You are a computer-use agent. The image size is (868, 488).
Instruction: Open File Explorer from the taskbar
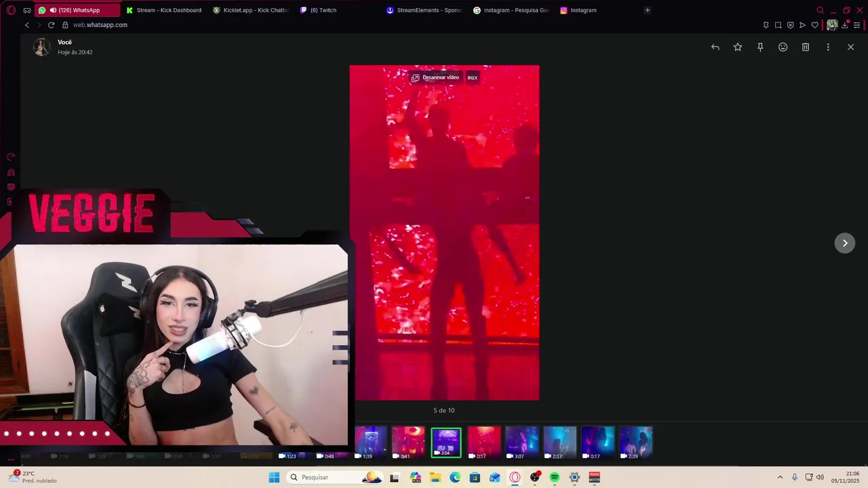click(x=435, y=478)
